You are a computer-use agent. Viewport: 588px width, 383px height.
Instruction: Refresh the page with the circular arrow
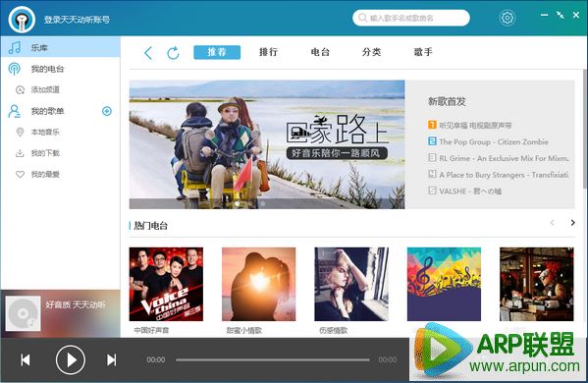(x=173, y=53)
